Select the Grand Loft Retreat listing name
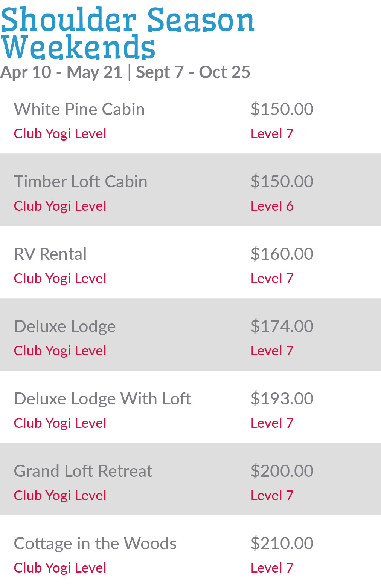The height and width of the screenshot is (588, 381). (x=83, y=471)
